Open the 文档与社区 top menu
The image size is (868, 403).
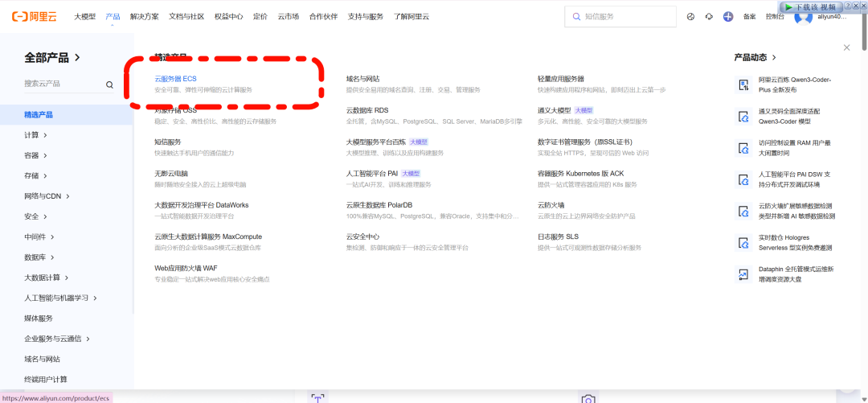click(186, 17)
